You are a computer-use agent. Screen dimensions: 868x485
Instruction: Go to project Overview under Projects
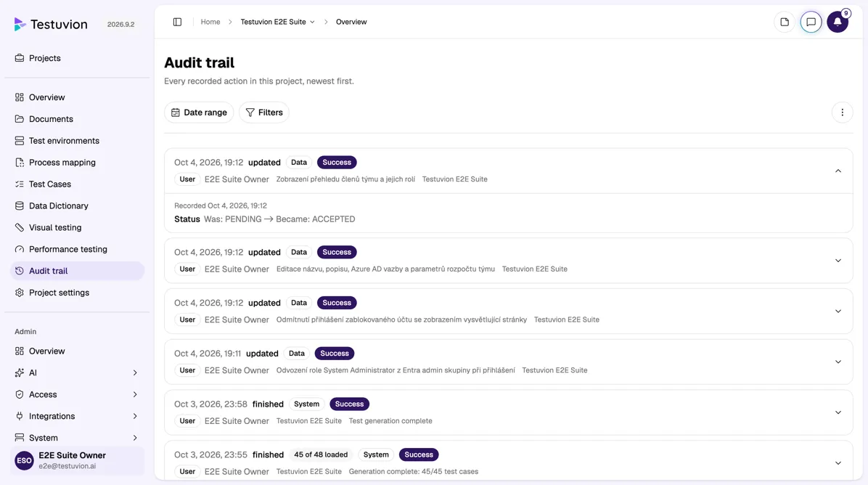pyautogui.click(x=78, y=97)
